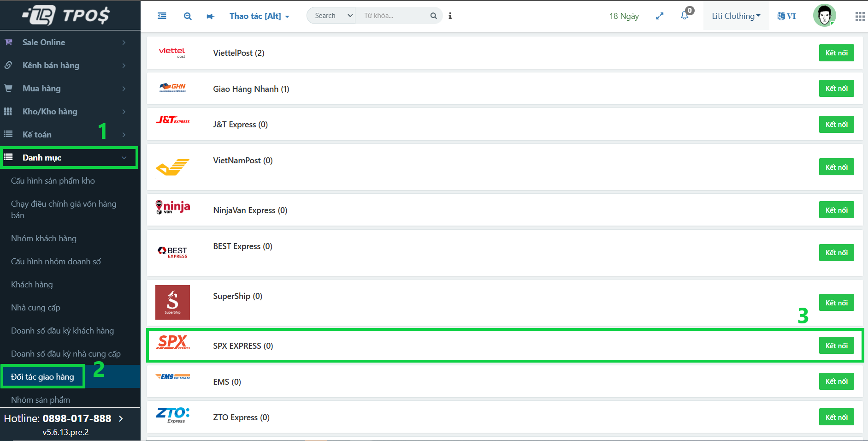Screen dimensions: 868x441
Task: Click the Giao Hàng Nhanh (1) label
Action: tap(251, 89)
